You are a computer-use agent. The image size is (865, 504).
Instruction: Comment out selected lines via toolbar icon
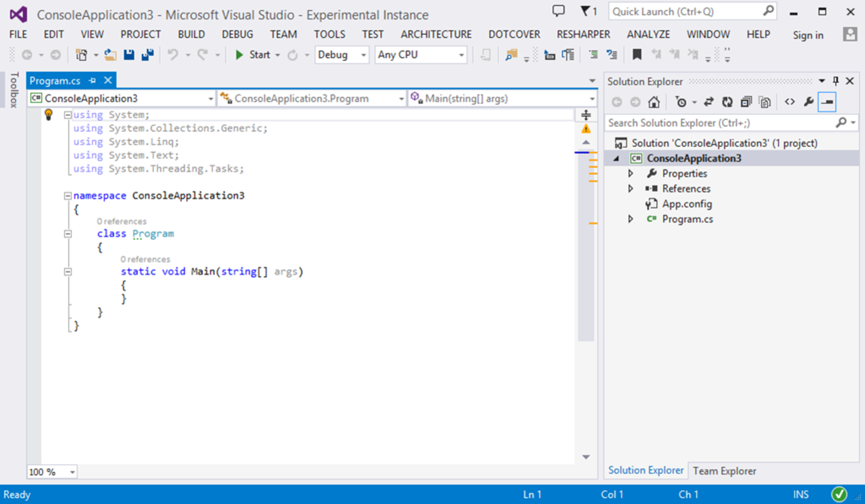(x=593, y=55)
